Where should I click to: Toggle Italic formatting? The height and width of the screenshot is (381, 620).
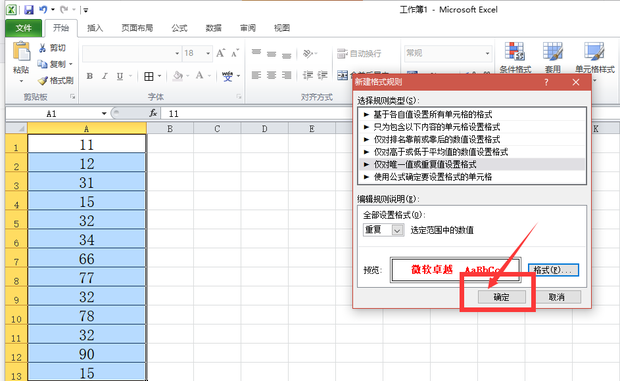(104, 76)
